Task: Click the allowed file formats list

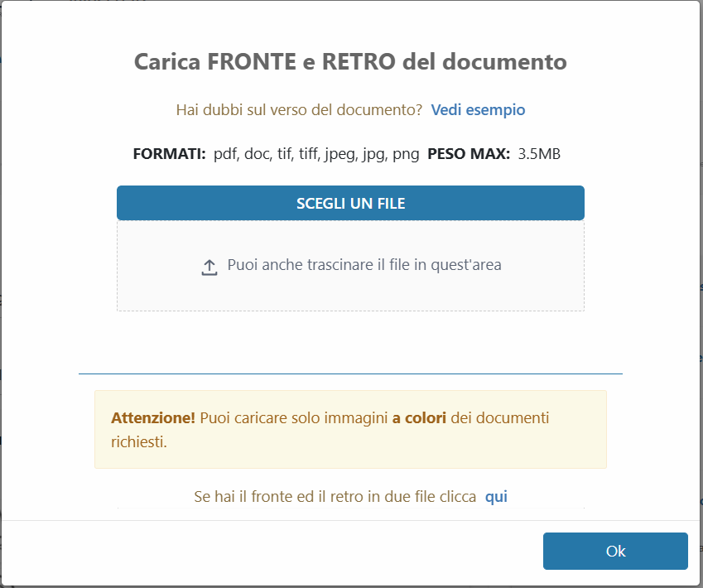Action: [x=316, y=154]
